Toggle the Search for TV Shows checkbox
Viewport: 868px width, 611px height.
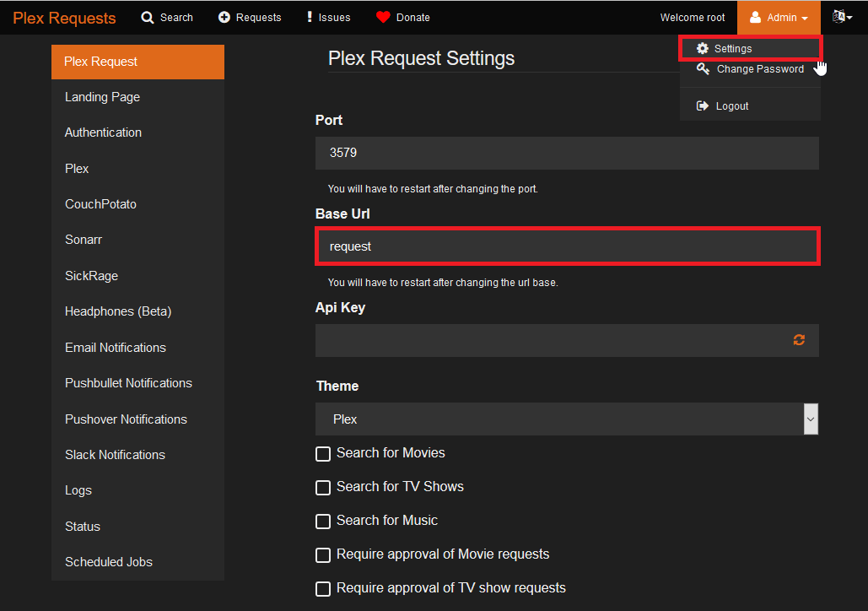click(323, 488)
